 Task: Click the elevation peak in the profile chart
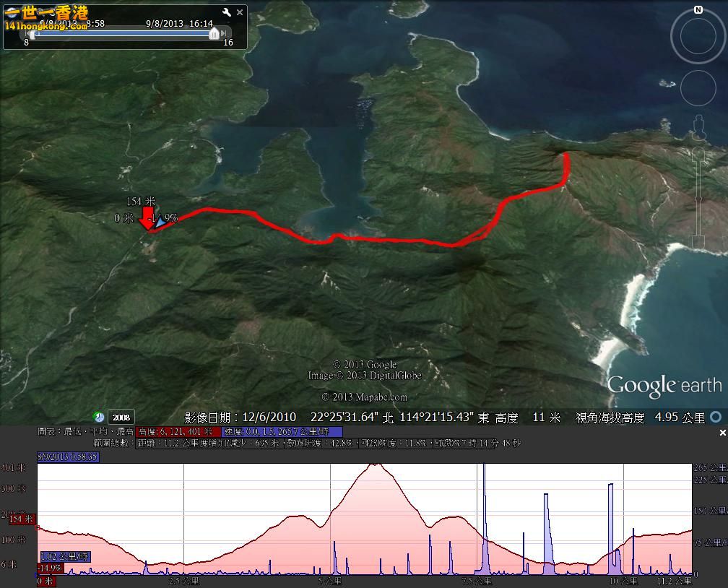click(x=376, y=466)
